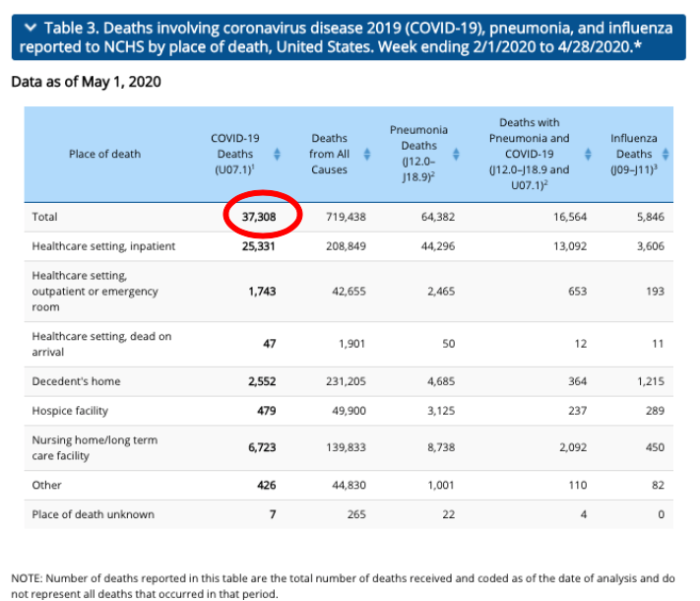Select Healthcare setting, inpatient row label
This screenshot has height=601, width=700.
pos(103,246)
